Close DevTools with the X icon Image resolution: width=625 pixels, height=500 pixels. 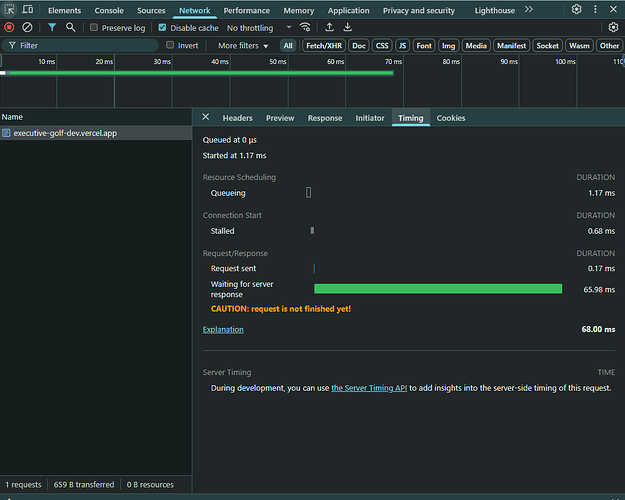click(613, 10)
